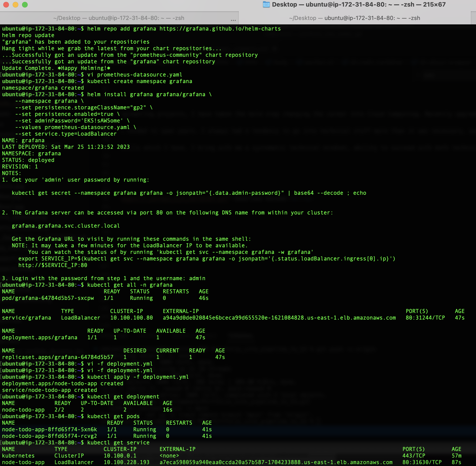Click the green full-screen traffic light

[x=24, y=4]
